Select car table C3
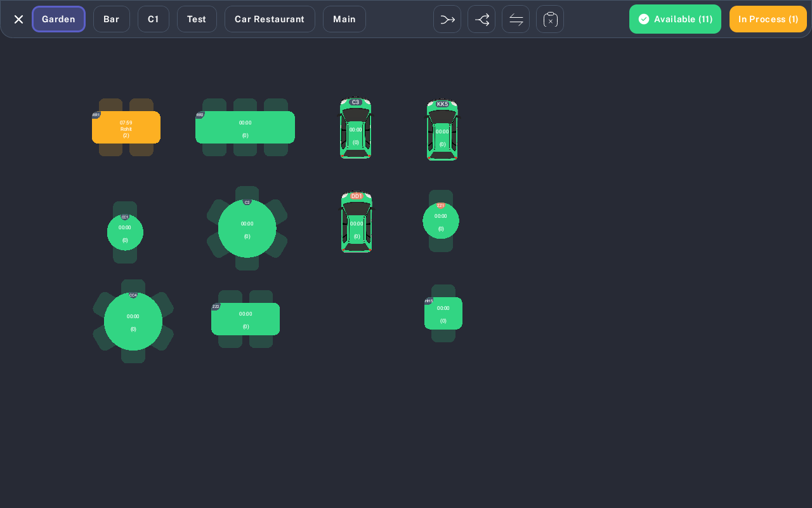Screen dimensions: 812x508 pyautogui.click(x=355, y=128)
